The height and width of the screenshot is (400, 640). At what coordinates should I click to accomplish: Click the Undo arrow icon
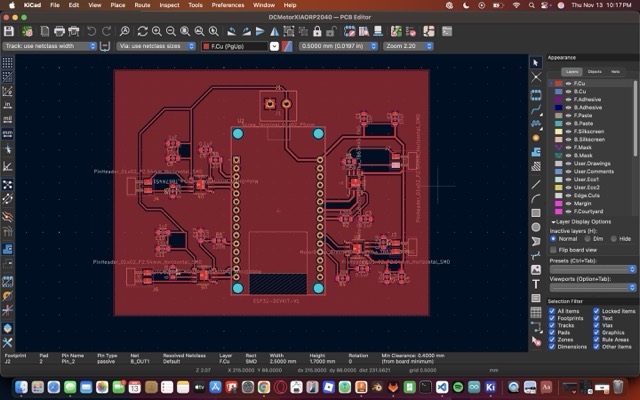pos(91,31)
